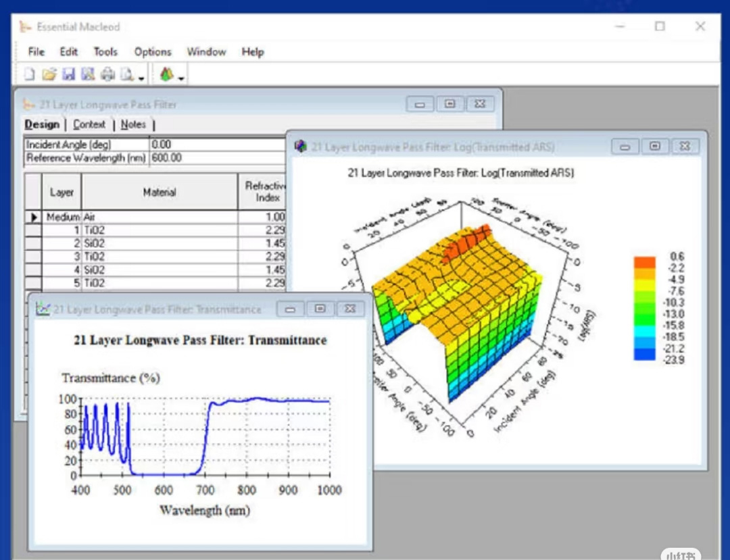Select the Medium row header arrow

pos(33,218)
